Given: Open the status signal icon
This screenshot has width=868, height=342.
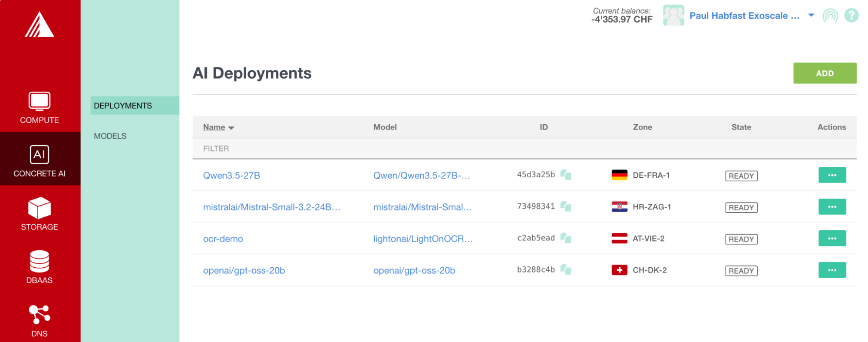Looking at the screenshot, I should pyautogui.click(x=830, y=16).
